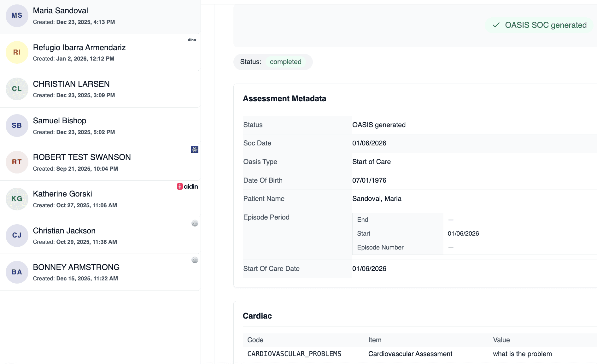Screen dimensions: 597x364
Task: Click the Value column header
Action: click(x=501, y=340)
